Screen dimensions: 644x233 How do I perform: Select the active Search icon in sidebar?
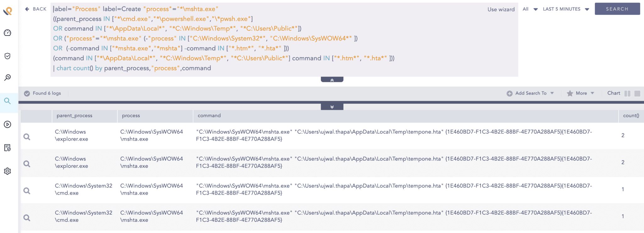click(8, 101)
